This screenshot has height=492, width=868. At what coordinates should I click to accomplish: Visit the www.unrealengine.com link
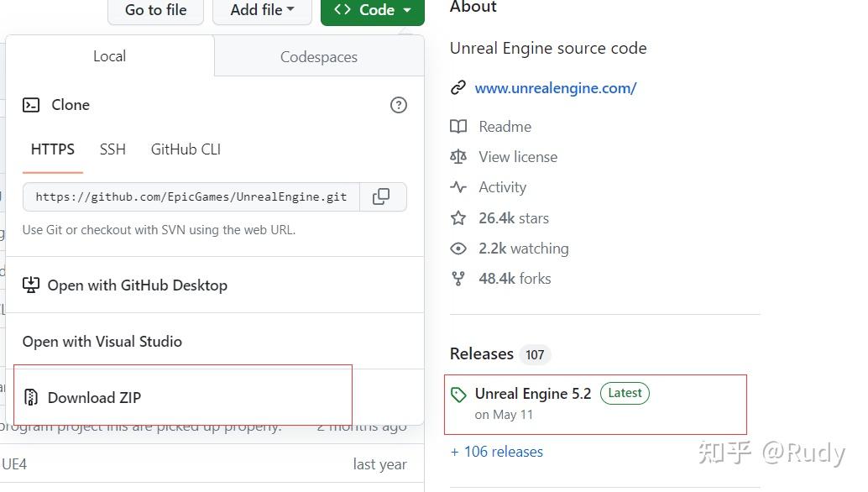tap(556, 87)
